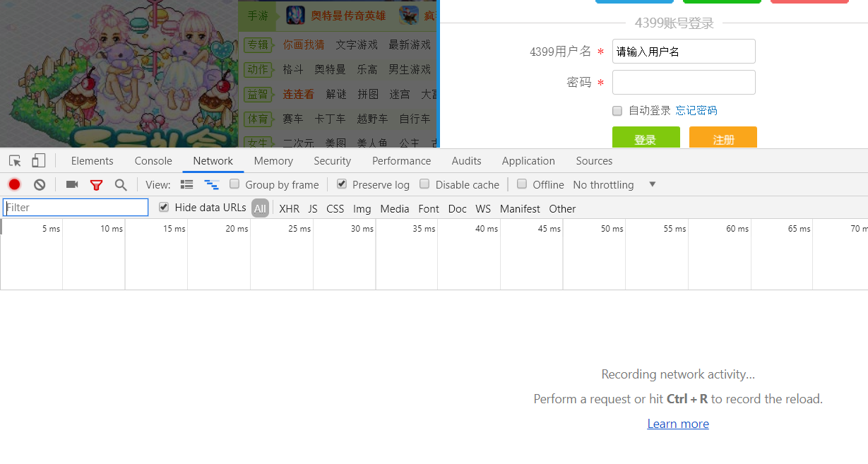The height and width of the screenshot is (464, 868).
Task: Open the 动作 category tag
Action: [x=258, y=70]
